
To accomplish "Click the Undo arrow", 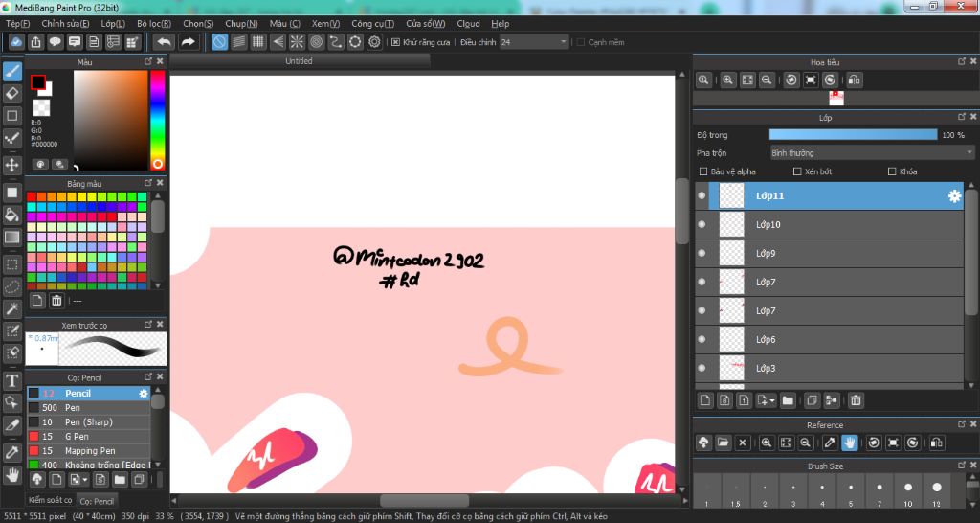I will 165,42.
